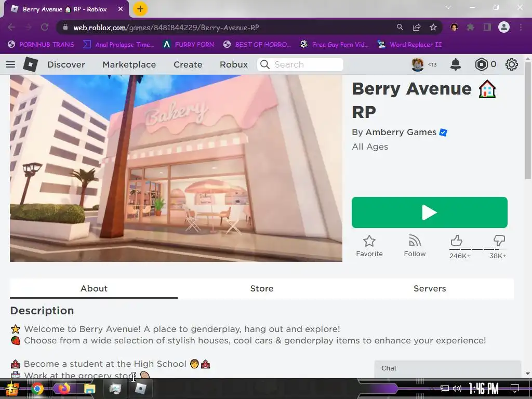The width and height of the screenshot is (532, 399).
Task: View the site lock security info
Action: click(x=65, y=27)
